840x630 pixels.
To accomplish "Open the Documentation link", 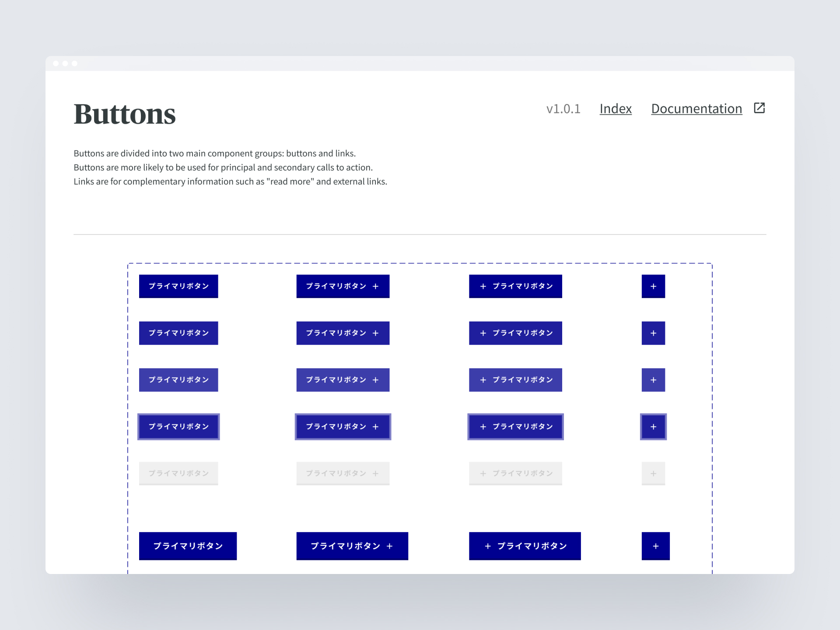I will pos(696,108).
